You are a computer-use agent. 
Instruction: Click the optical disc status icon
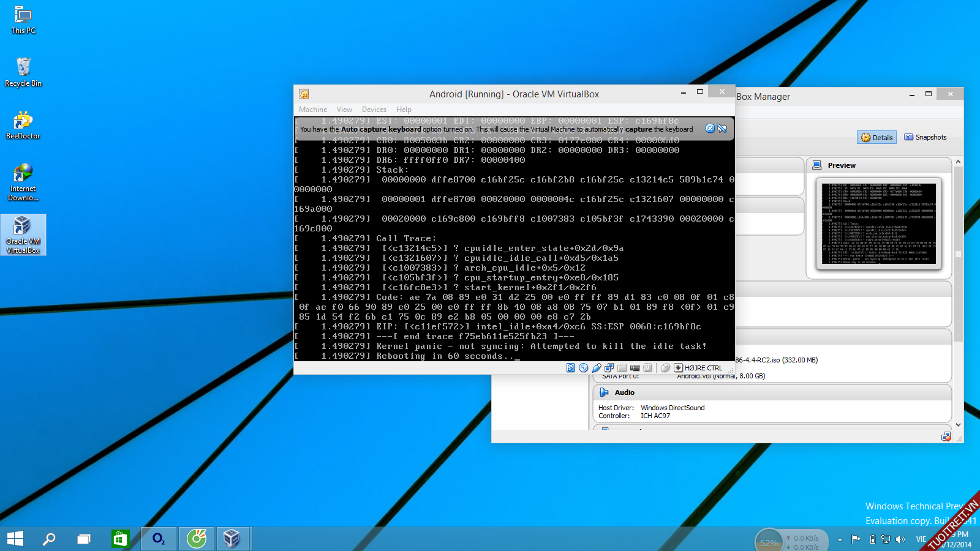point(583,368)
